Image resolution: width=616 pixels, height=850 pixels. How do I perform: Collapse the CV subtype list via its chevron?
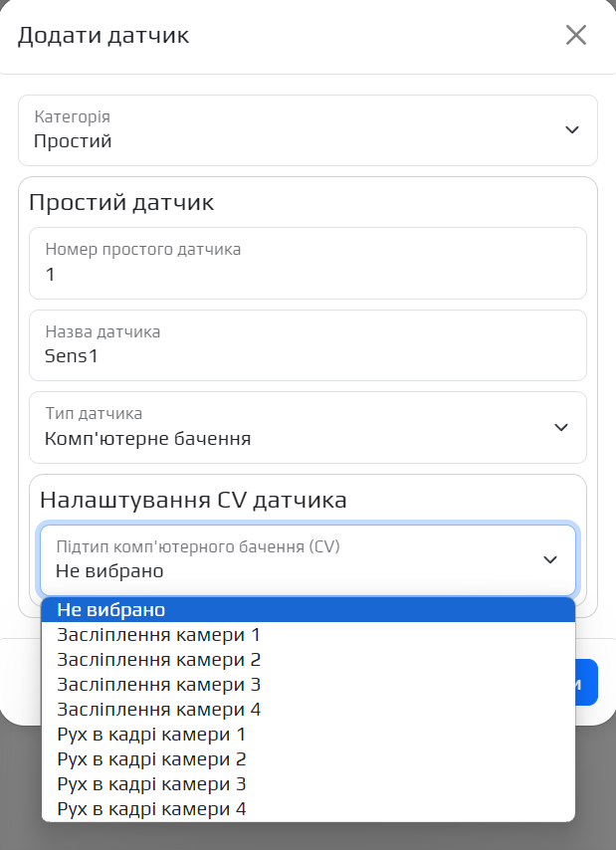pos(550,559)
